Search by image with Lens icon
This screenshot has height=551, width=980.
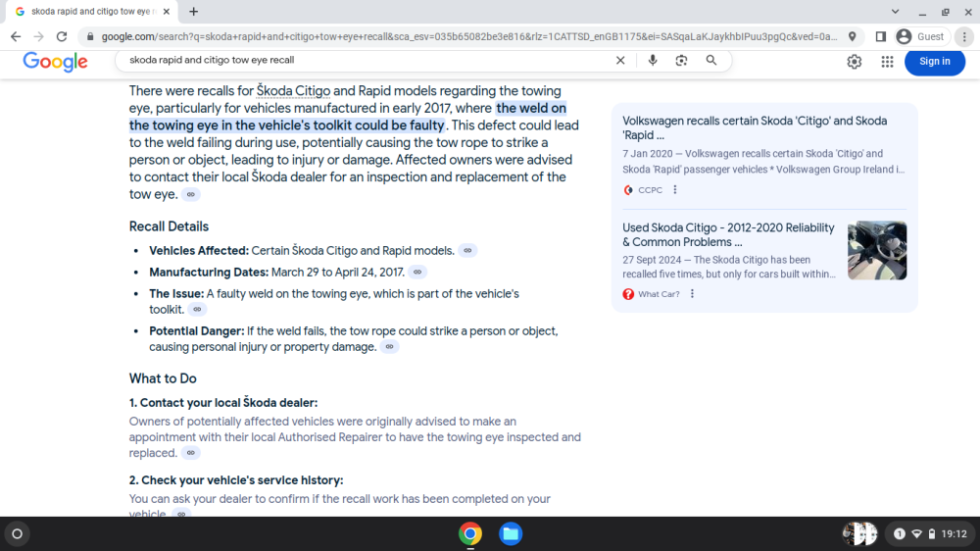681,60
